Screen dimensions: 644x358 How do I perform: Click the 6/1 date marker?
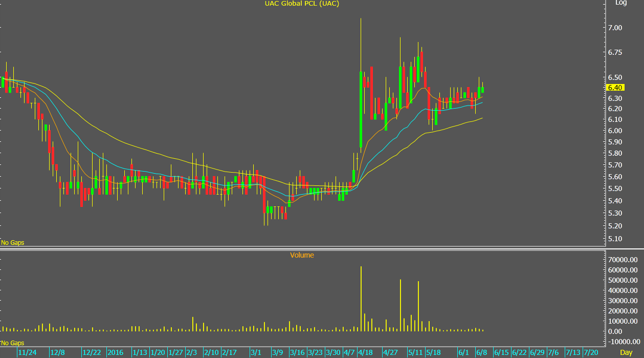[x=464, y=352]
